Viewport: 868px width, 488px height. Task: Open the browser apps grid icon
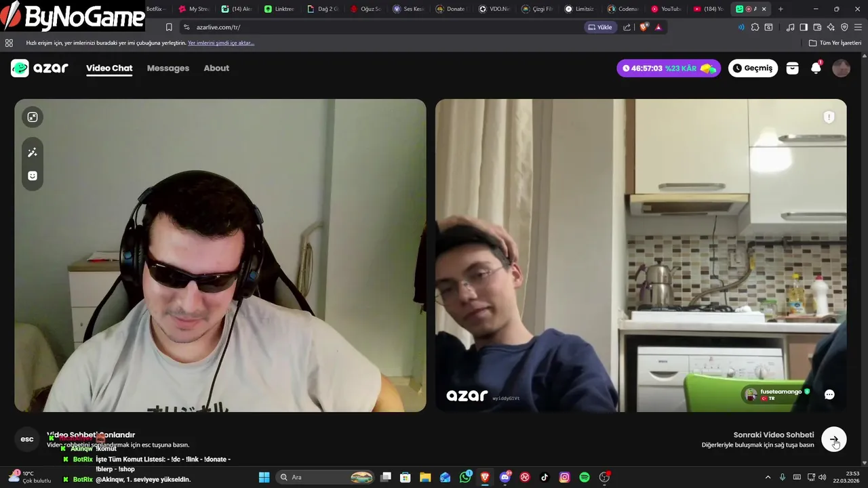(9, 43)
